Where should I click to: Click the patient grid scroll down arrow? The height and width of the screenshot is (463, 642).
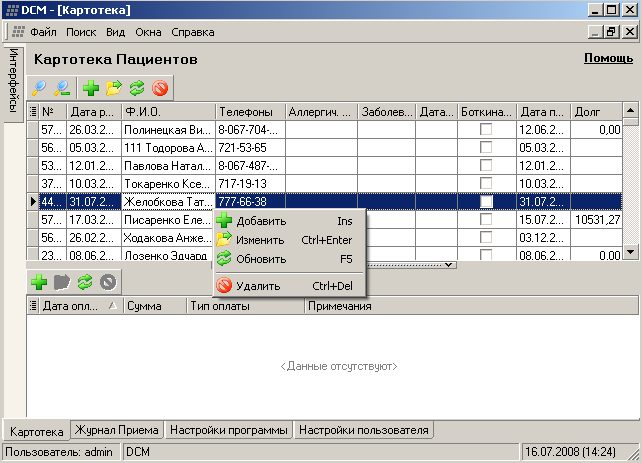pos(631,252)
